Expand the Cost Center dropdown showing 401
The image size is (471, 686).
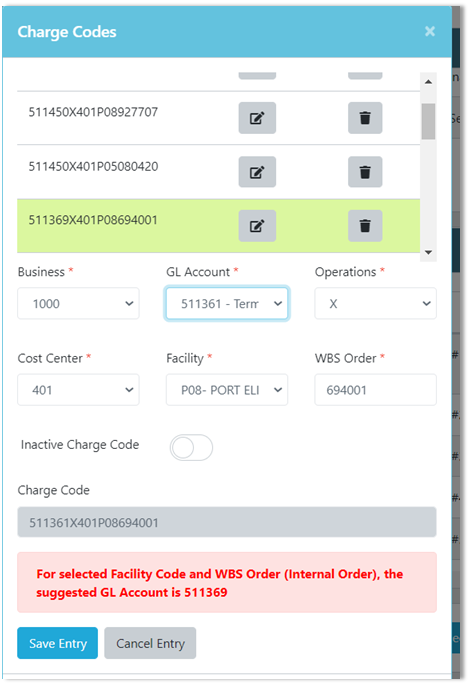(x=78, y=389)
